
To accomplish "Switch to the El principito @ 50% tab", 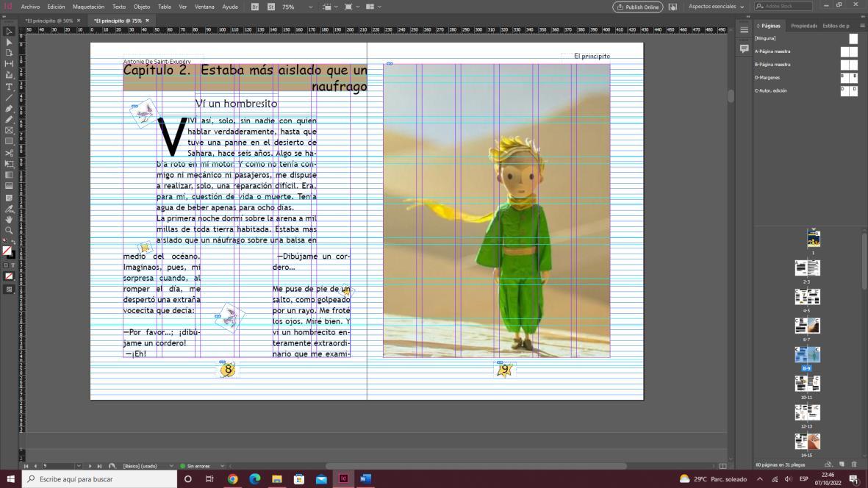I will [x=49, y=21].
